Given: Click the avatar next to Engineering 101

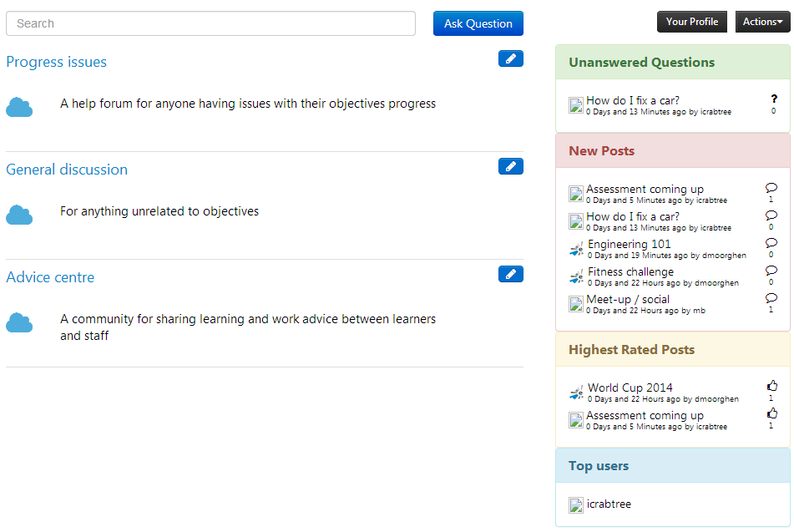Looking at the screenshot, I should tap(576, 248).
